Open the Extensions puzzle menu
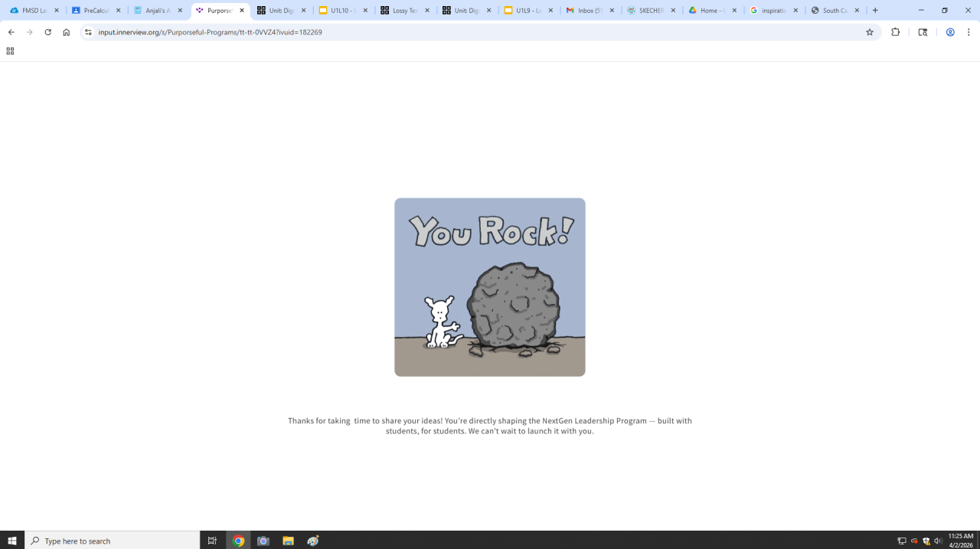Viewport: 980px width, 549px height. [x=895, y=32]
